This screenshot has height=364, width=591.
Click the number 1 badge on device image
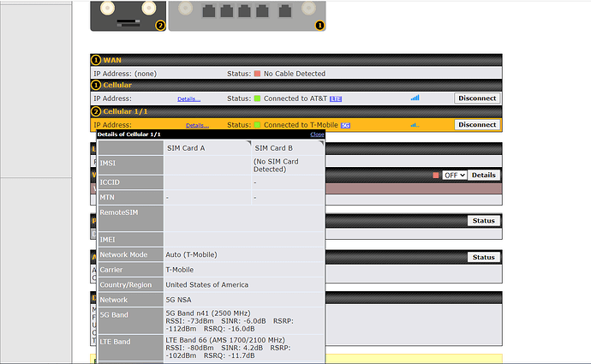pos(319,25)
